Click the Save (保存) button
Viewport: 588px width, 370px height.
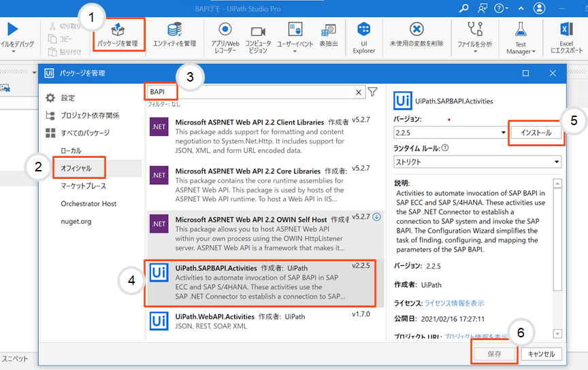pyautogui.click(x=494, y=354)
